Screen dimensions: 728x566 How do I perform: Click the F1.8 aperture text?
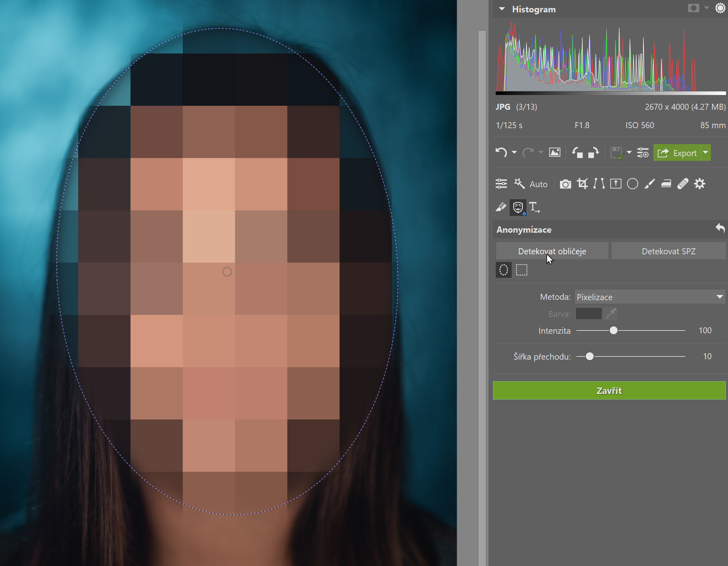(x=582, y=125)
